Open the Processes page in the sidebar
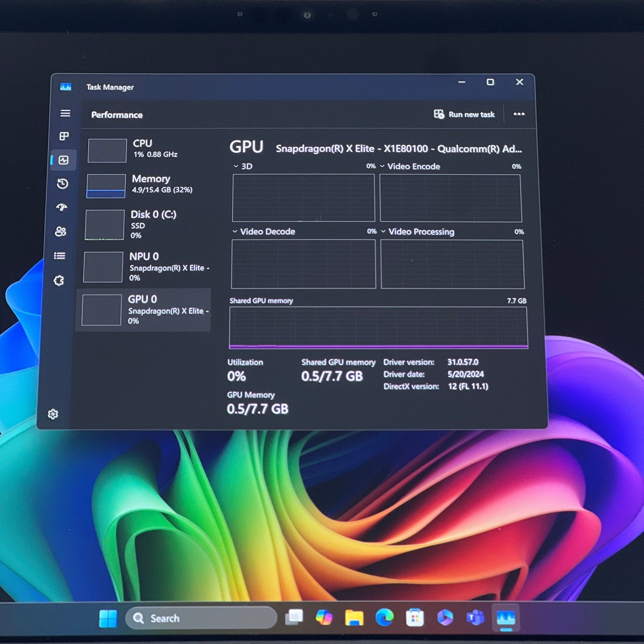The height and width of the screenshot is (644, 644). coord(64,136)
